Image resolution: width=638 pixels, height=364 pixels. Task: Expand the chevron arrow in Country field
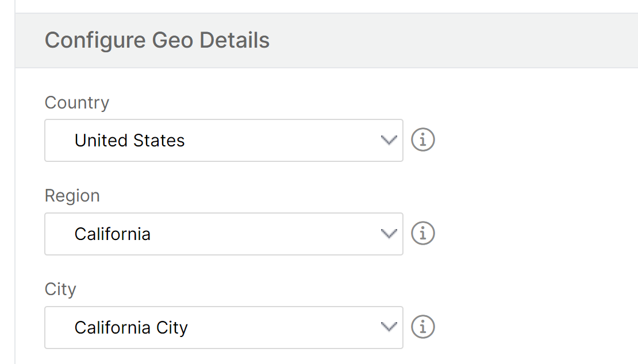389,141
